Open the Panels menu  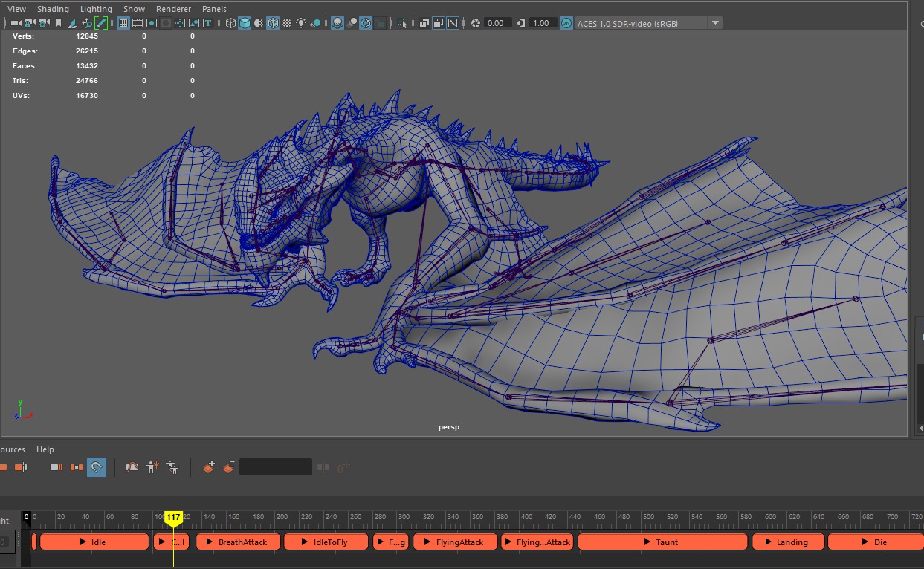(x=214, y=9)
